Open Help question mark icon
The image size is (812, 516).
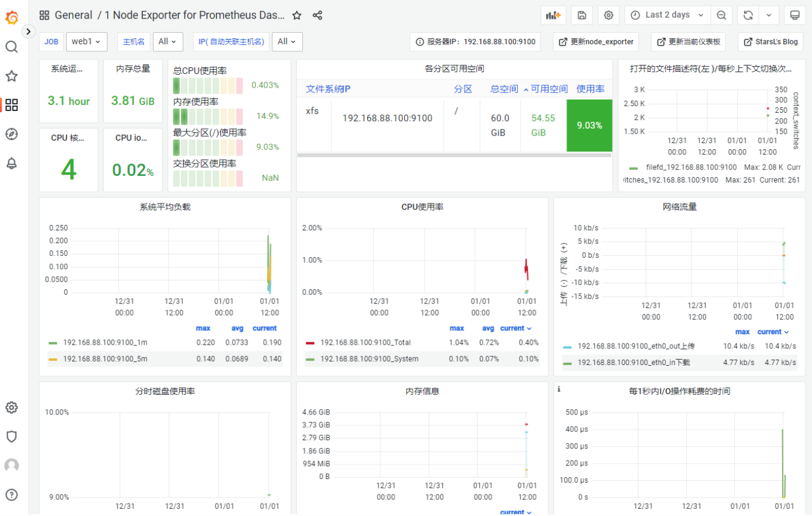coord(11,495)
